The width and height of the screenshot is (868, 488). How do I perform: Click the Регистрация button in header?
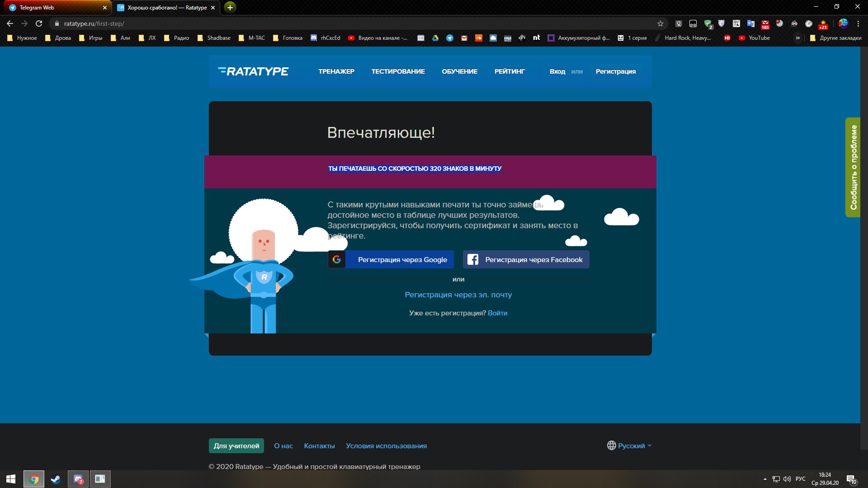pyautogui.click(x=615, y=71)
